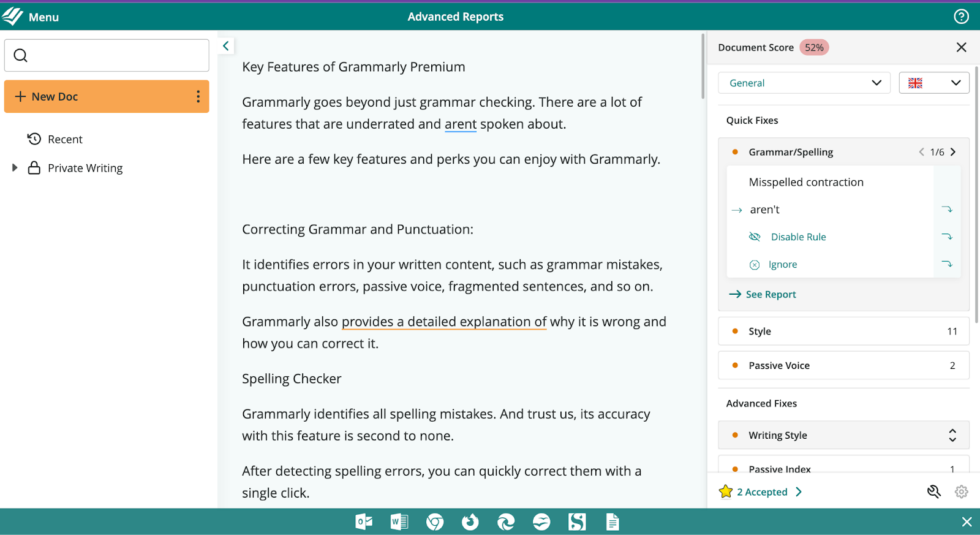
Task: Select Recent in the sidebar
Action: pos(65,139)
